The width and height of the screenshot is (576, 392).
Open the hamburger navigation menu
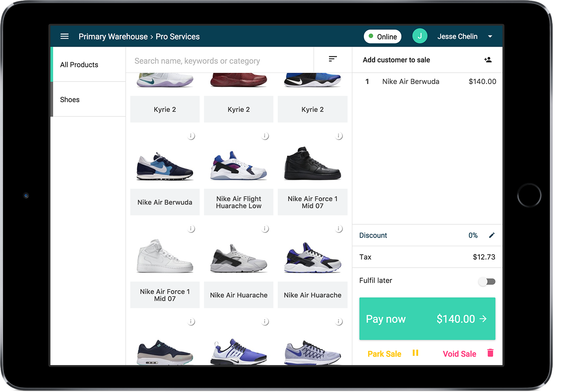coord(64,37)
